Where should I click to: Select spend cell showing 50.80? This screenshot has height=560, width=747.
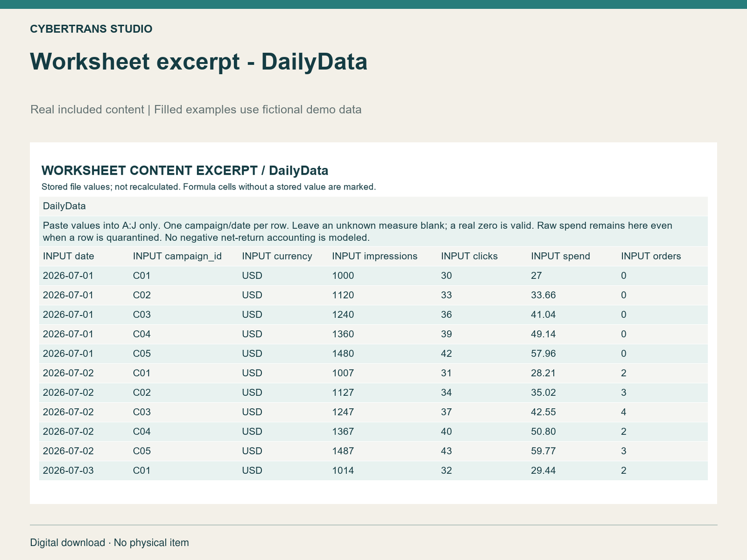543,432
